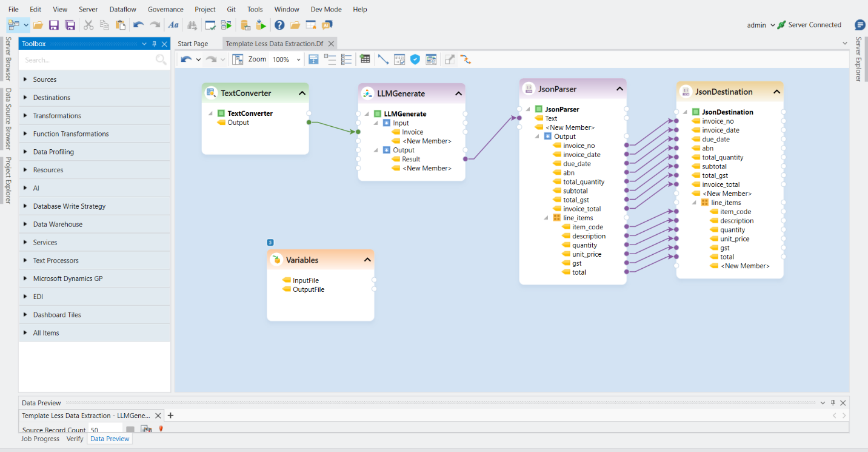
Task: Pin the Toolbox panel
Action: pos(154,44)
